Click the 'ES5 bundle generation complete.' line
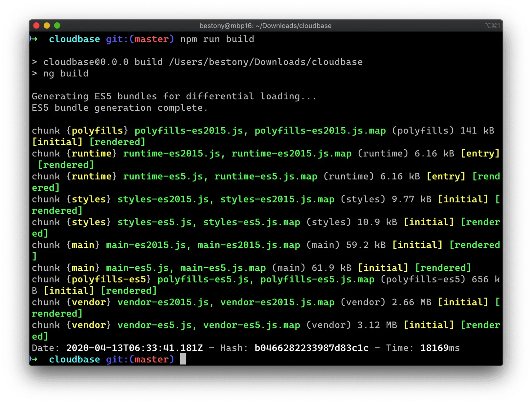The height and width of the screenshot is (404, 532). [x=120, y=108]
